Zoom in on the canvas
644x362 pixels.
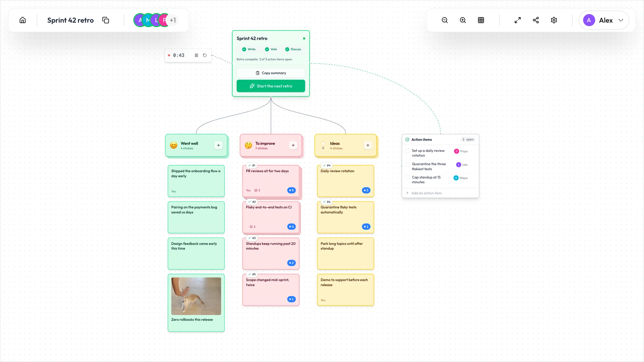(x=463, y=20)
